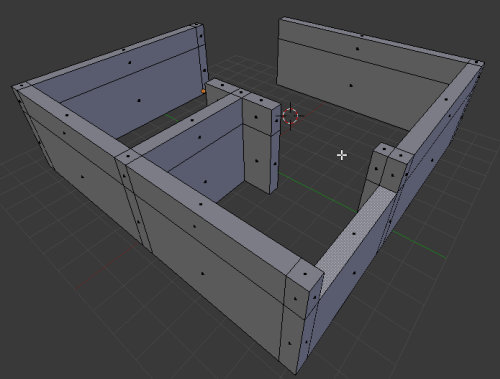Select top face dot of front corner pillar
This screenshot has height=379, width=500.
(305, 274)
